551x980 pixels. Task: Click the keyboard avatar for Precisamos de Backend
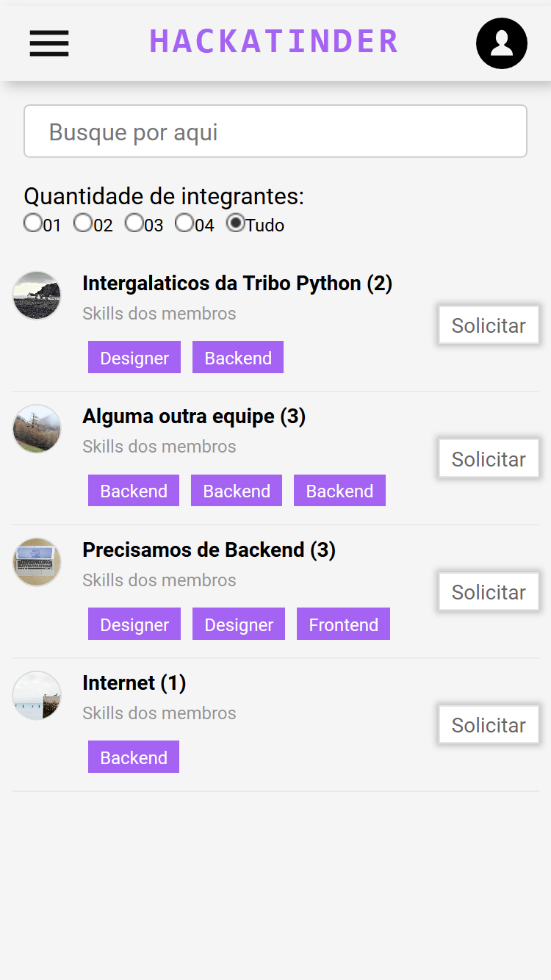click(36, 562)
